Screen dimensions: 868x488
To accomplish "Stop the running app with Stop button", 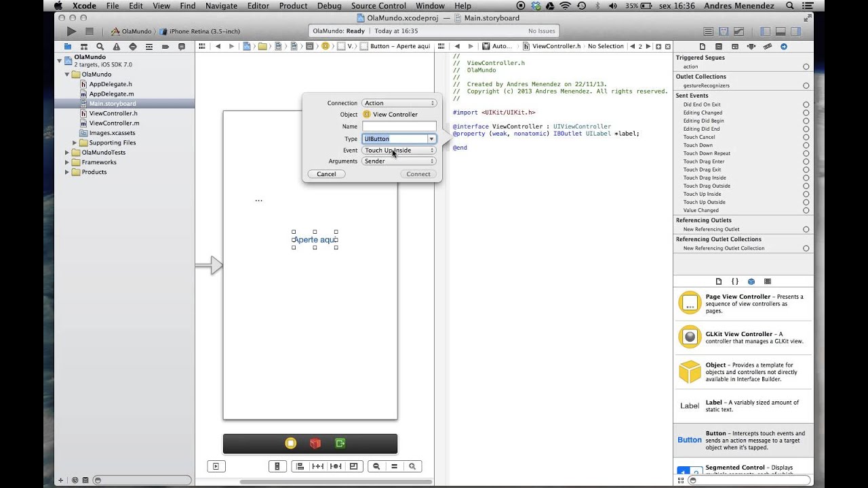I will click(90, 31).
